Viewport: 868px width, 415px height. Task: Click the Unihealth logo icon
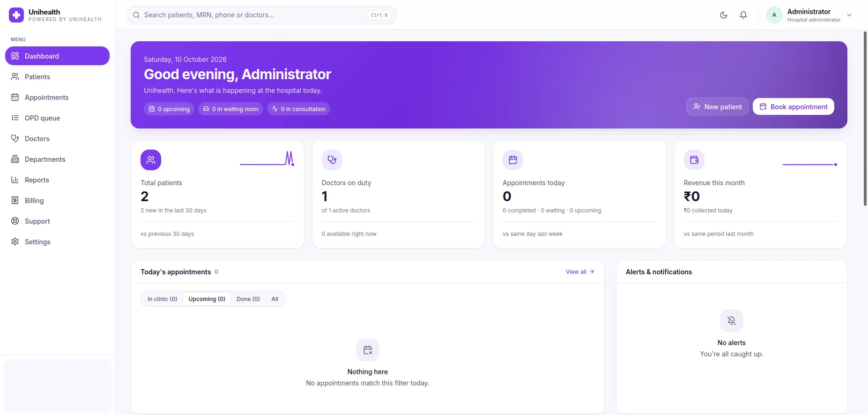(16, 15)
